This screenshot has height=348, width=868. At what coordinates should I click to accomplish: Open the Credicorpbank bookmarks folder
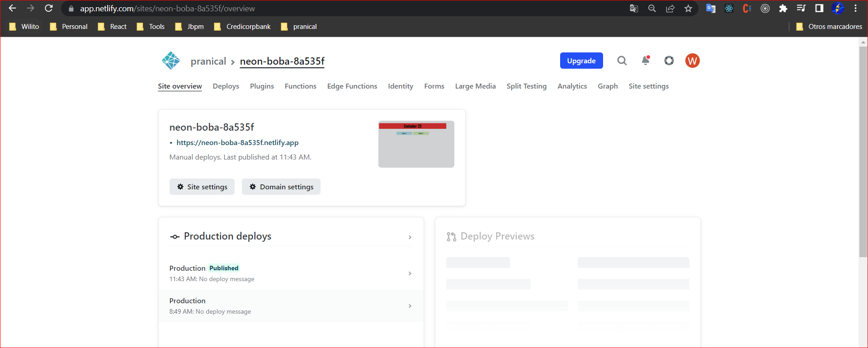[x=242, y=27]
